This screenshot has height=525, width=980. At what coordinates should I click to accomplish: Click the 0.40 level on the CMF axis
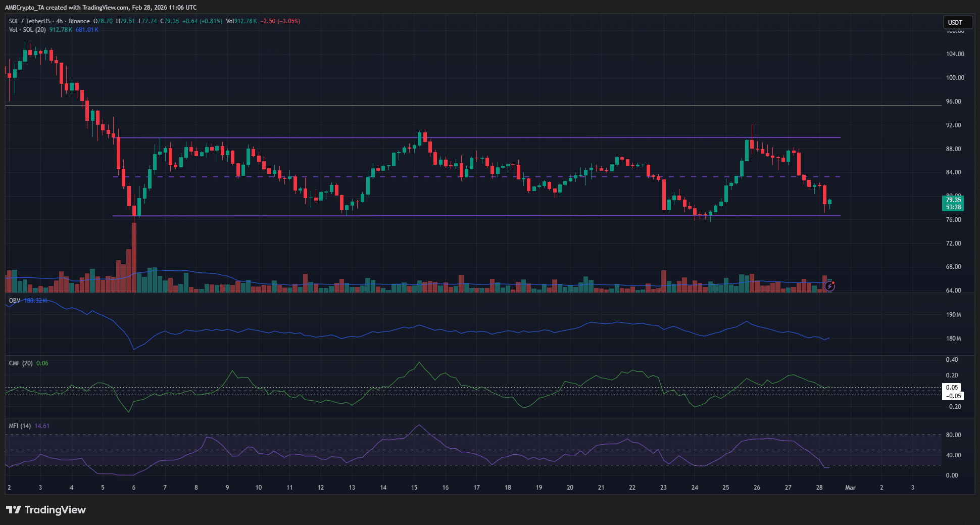point(952,360)
